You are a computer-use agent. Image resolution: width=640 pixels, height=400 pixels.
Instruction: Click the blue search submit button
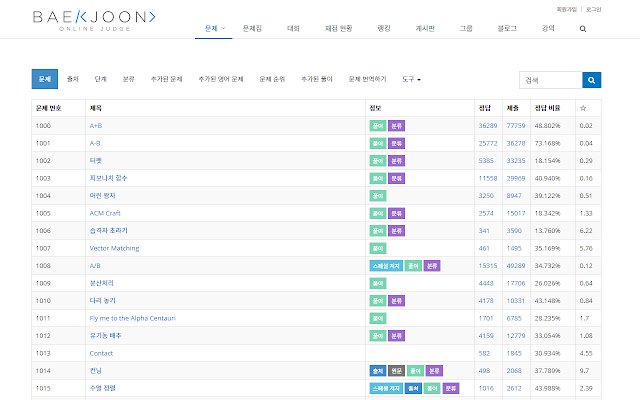(x=591, y=80)
